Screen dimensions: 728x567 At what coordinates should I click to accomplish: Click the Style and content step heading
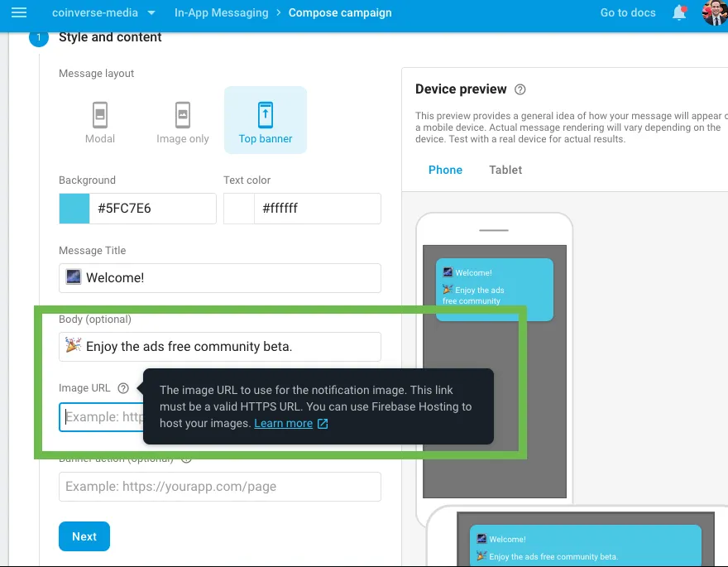tap(110, 37)
